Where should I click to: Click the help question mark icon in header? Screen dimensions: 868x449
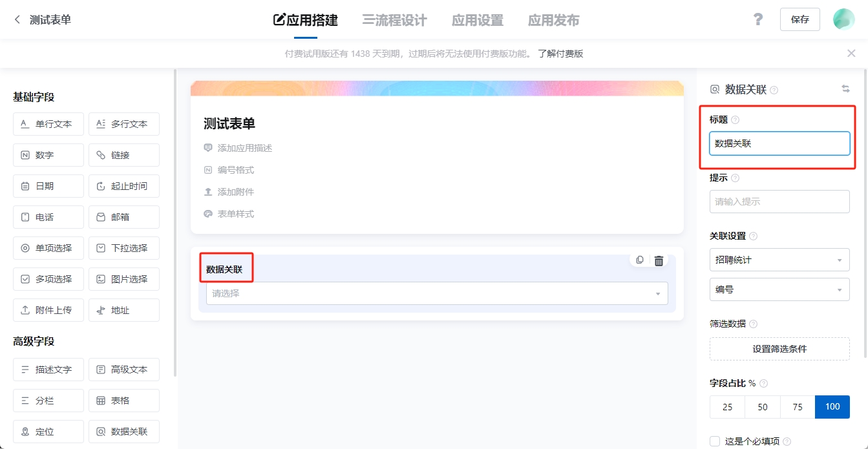758,19
